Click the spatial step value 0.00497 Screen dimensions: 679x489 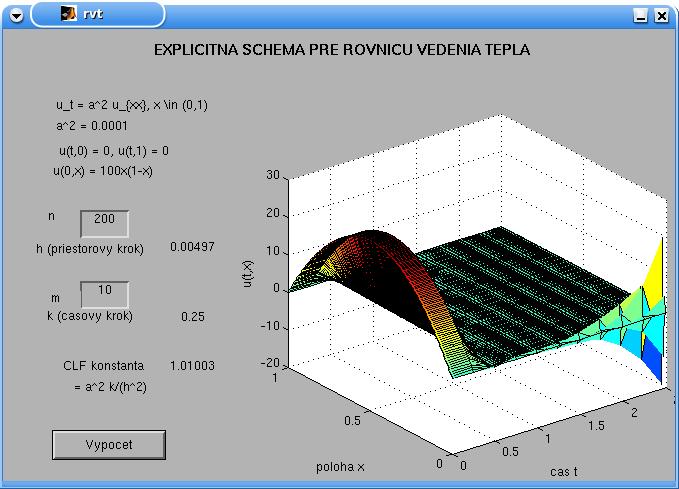click(192, 247)
